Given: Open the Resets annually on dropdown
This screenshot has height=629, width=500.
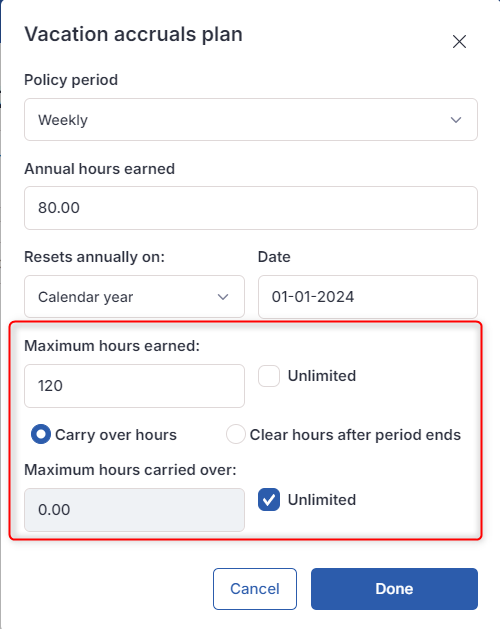Looking at the screenshot, I should pyautogui.click(x=134, y=296).
